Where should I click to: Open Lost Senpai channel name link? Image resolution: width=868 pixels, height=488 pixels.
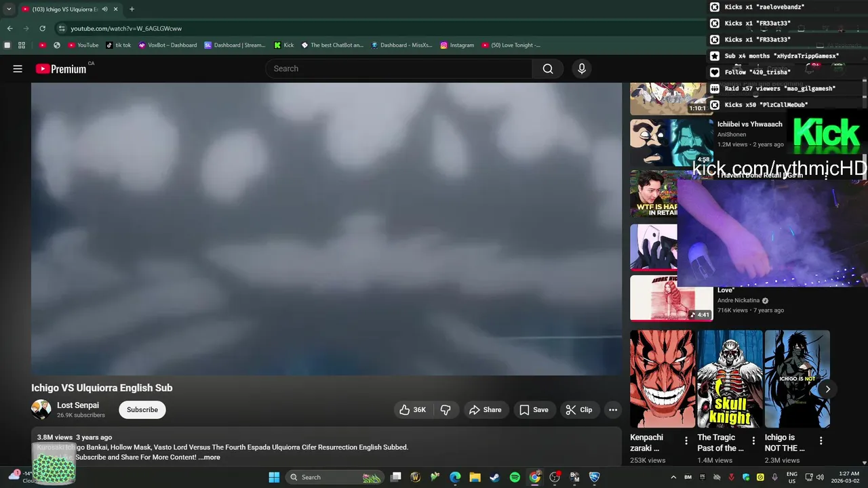(78, 405)
